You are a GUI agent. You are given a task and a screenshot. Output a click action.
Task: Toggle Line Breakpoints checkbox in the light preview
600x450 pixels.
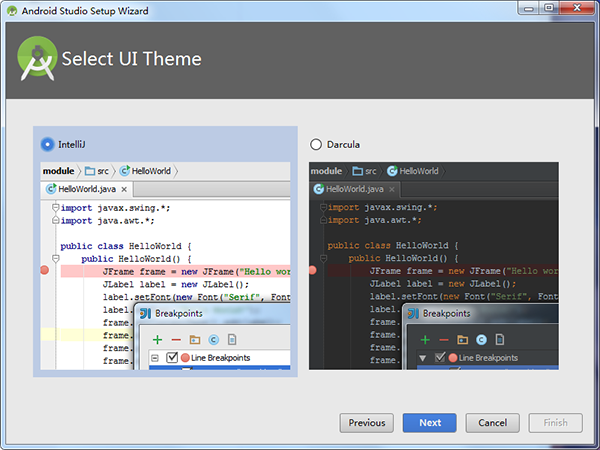172,358
